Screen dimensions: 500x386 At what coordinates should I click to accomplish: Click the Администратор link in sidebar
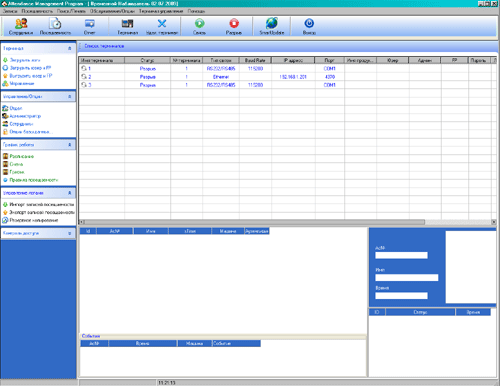(25, 116)
